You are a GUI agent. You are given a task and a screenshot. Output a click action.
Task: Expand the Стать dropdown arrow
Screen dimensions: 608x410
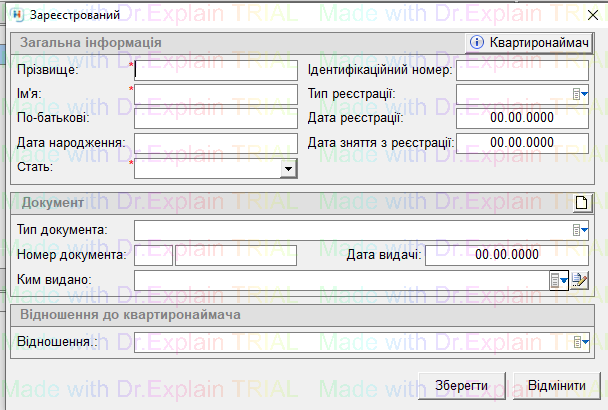pos(288,169)
